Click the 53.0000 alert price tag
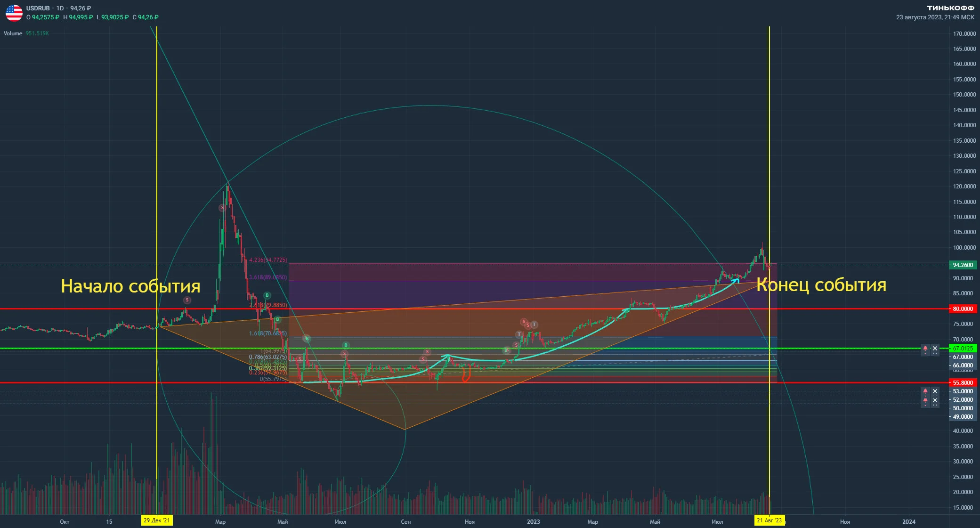 963,391
